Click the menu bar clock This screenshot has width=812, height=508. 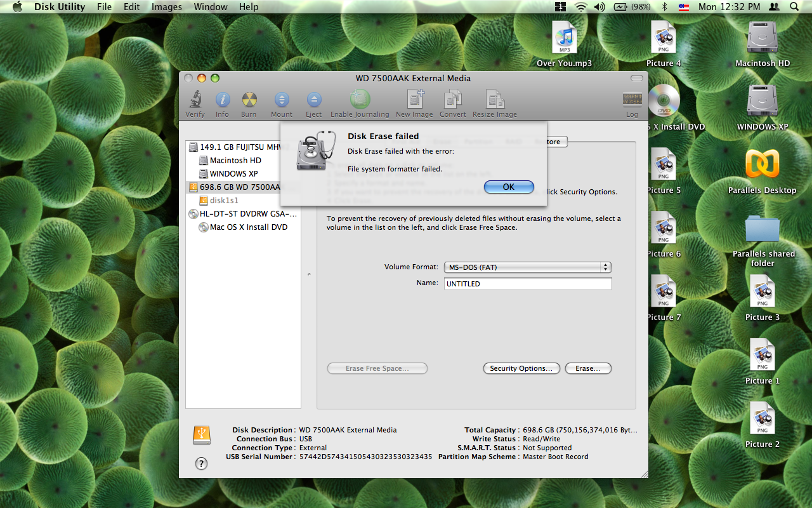[x=729, y=7]
